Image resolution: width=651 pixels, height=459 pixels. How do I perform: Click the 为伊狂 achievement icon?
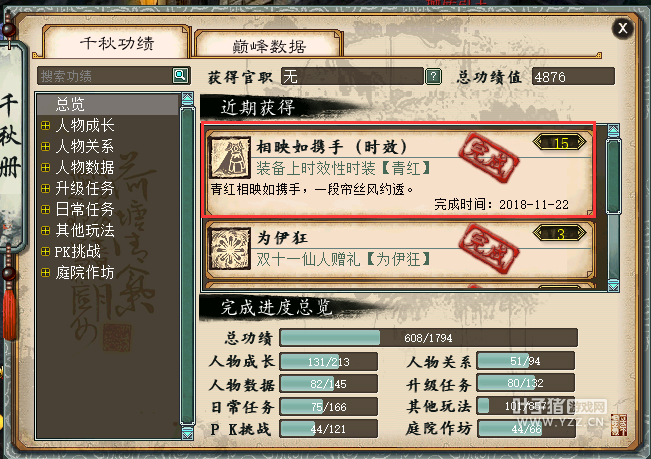pyautogui.click(x=230, y=248)
